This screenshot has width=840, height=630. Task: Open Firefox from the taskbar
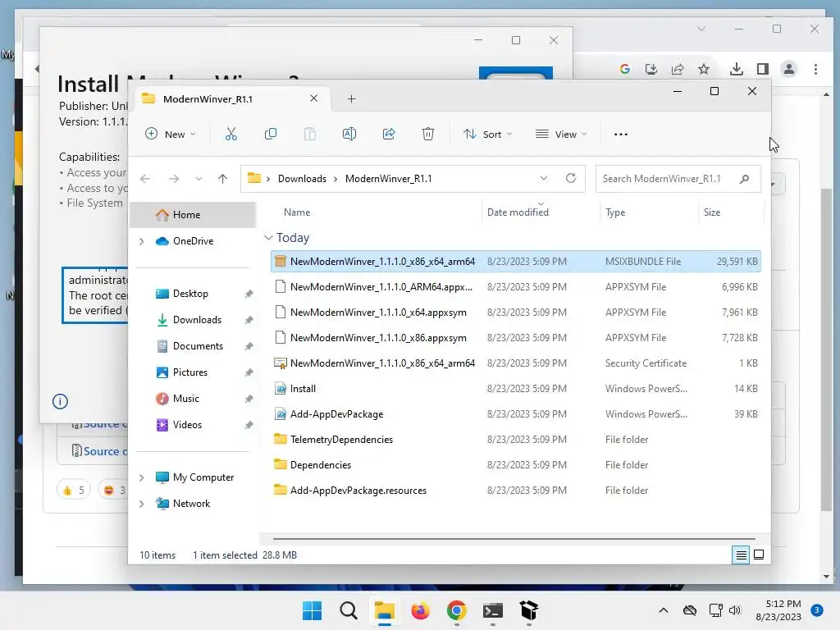click(421, 610)
